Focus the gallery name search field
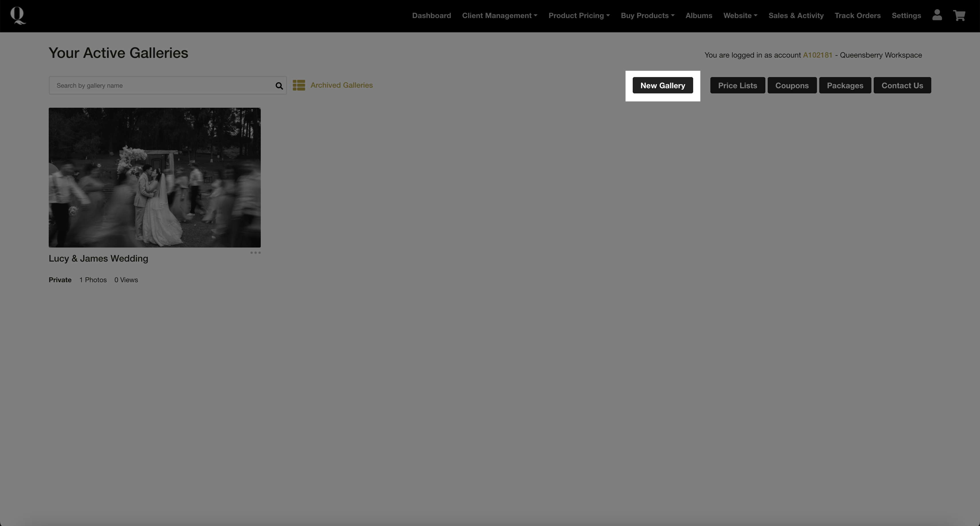Image resolution: width=980 pixels, height=526 pixels. [164, 86]
